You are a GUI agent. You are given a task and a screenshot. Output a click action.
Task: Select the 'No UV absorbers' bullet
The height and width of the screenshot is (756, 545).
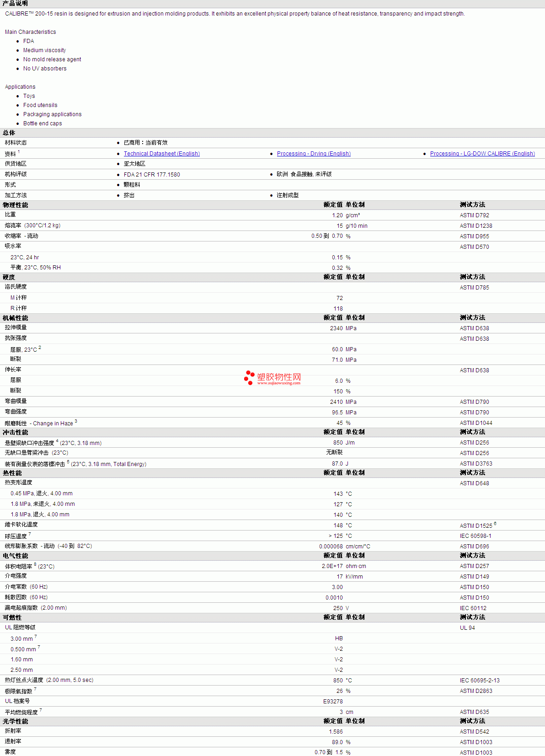[x=45, y=69]
